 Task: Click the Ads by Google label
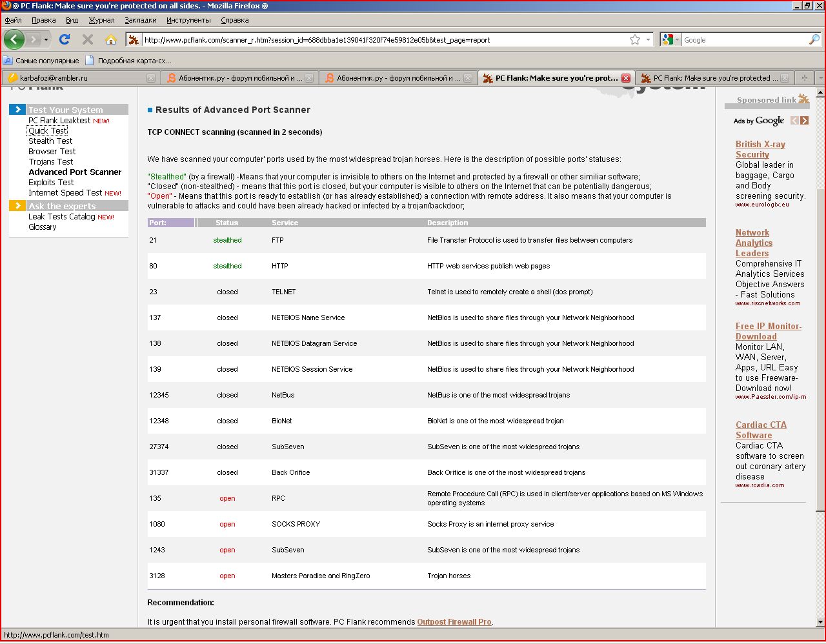pyautogui.click(x=759, y=121)
